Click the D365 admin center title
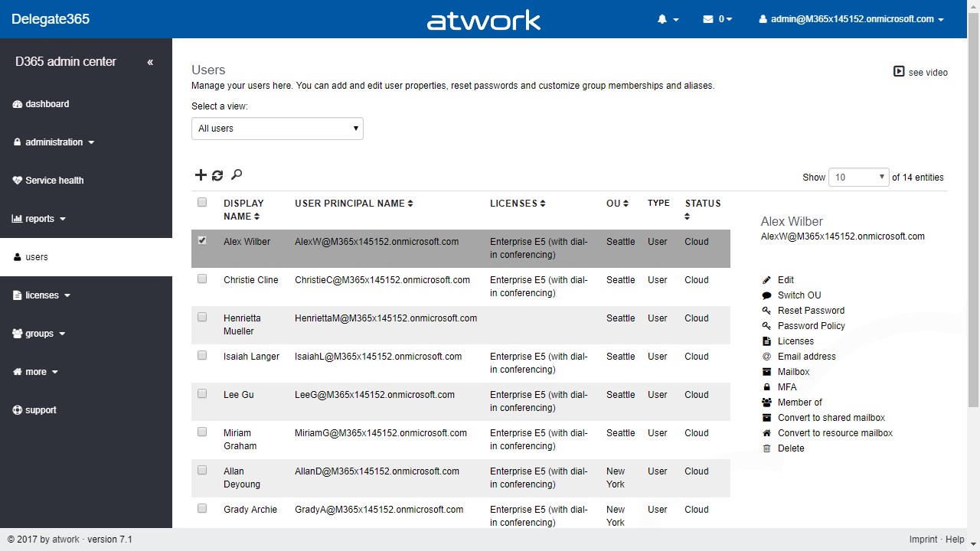 66,61
